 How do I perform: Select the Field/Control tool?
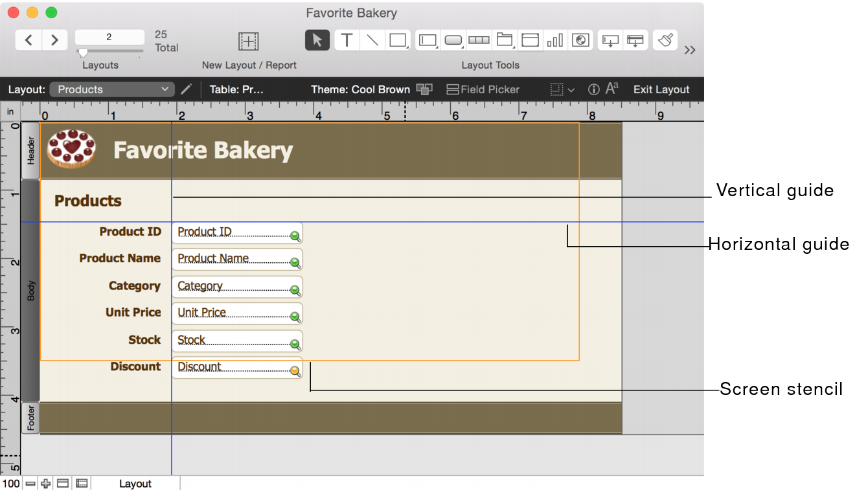coord(428,40)
